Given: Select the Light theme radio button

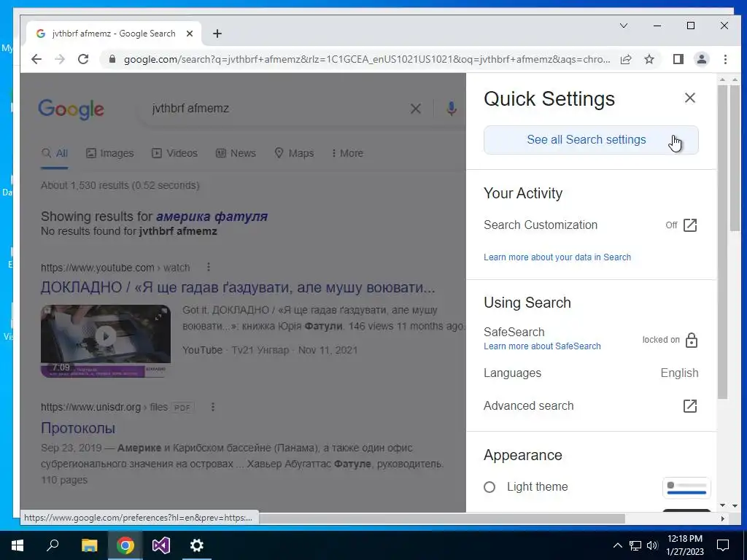Looking at the screenshot, I should click(x=489, y=487).
